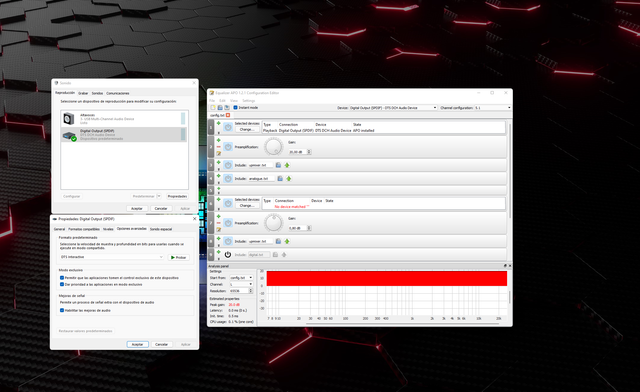Open the Niveles tab in Propiedades dialog

tap(108, 229)
